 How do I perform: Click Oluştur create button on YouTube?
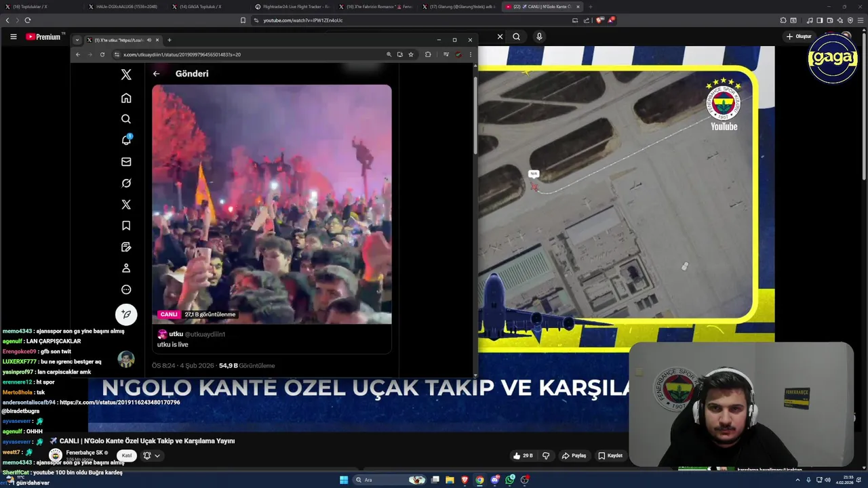(x=800, y=37)
